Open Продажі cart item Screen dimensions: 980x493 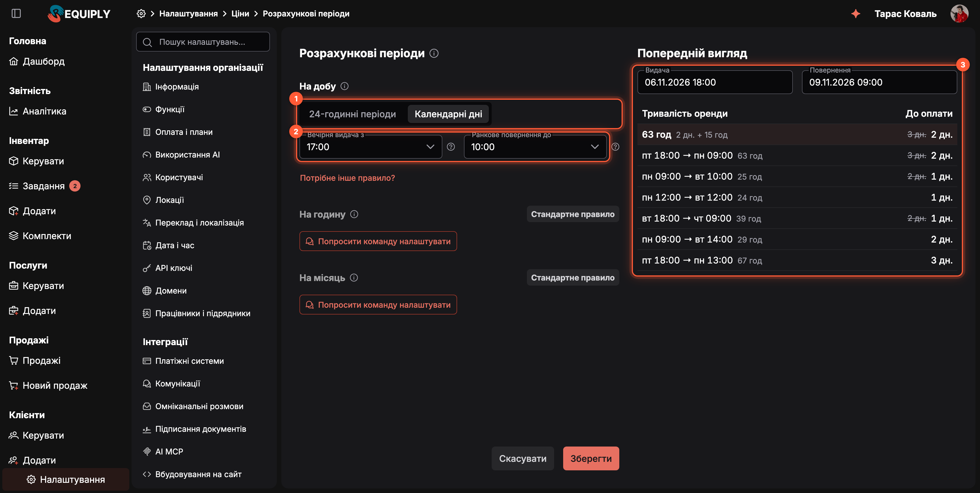(x=35, y=360)
